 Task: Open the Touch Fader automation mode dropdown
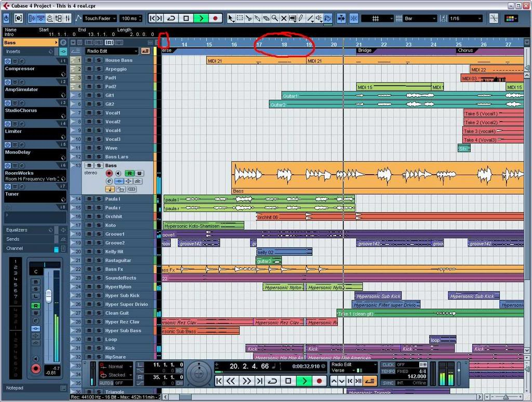pyautogui.click(x=100, y=18)
